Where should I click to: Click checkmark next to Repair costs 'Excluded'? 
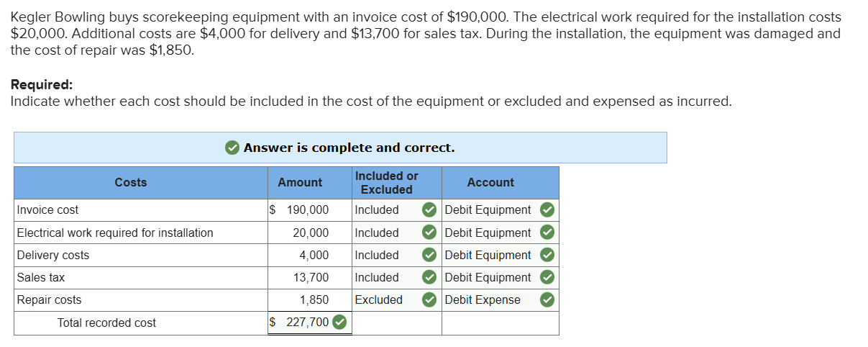pos(429,299)
